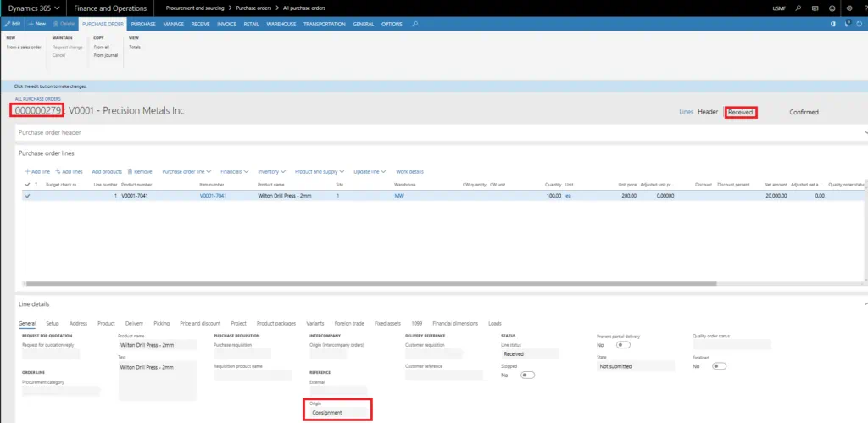Click USMF company selector

(x=779, y=8)
